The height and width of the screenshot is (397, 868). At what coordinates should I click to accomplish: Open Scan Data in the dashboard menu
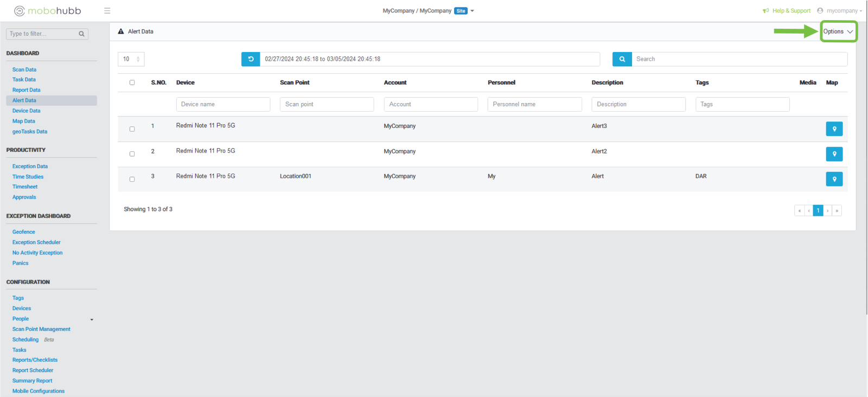[24, 69]
